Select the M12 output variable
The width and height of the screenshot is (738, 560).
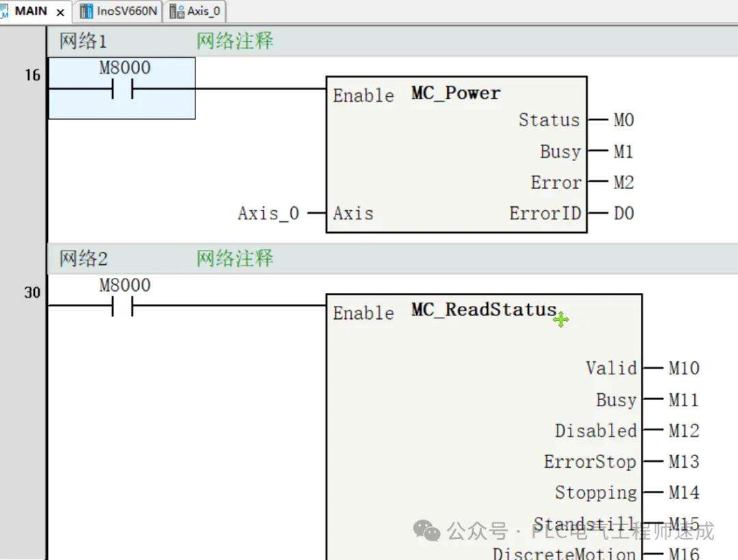pyautogui.click(x=684, y=431)
